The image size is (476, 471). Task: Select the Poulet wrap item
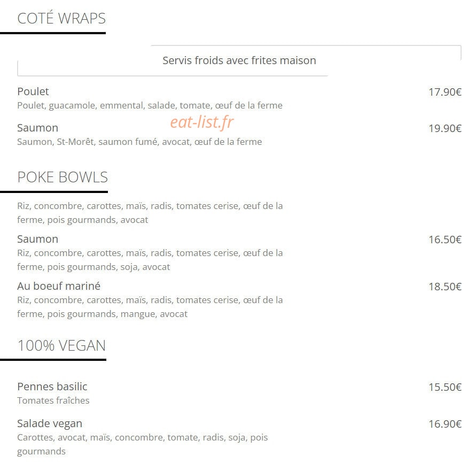pyautogui.click(x=33, y=91)
